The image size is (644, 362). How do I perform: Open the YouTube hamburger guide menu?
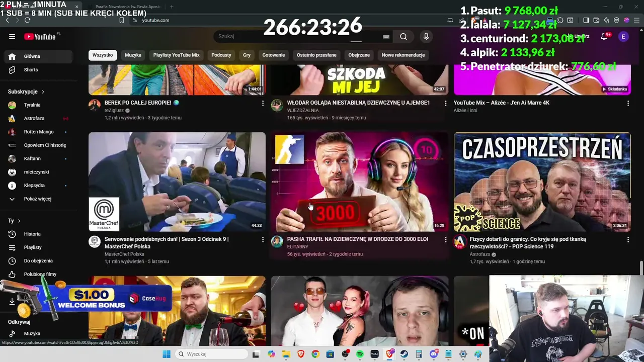click(12, 36)
